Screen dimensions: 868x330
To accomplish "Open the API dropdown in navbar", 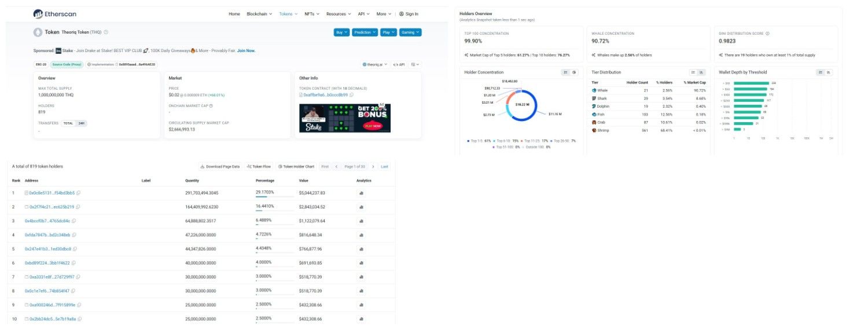I will coord(363,14).
